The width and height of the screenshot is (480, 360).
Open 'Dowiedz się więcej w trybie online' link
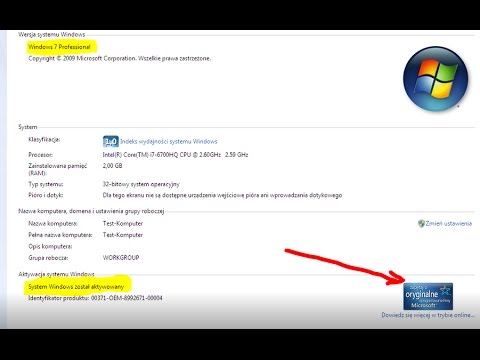[428, 315]
